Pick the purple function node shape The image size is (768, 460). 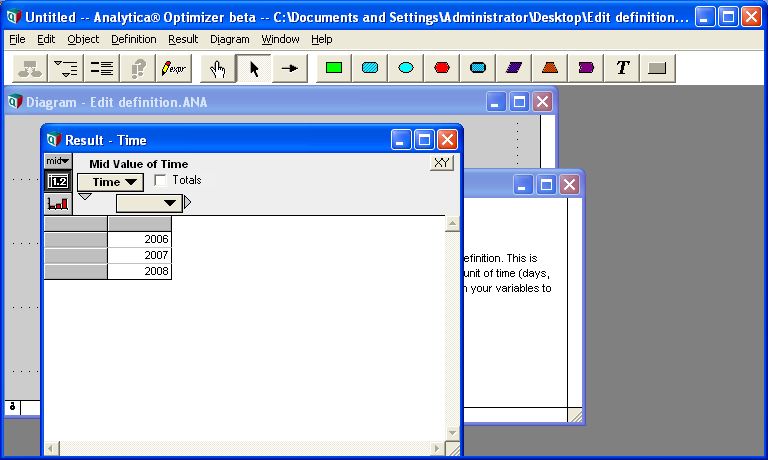point(586,68)
